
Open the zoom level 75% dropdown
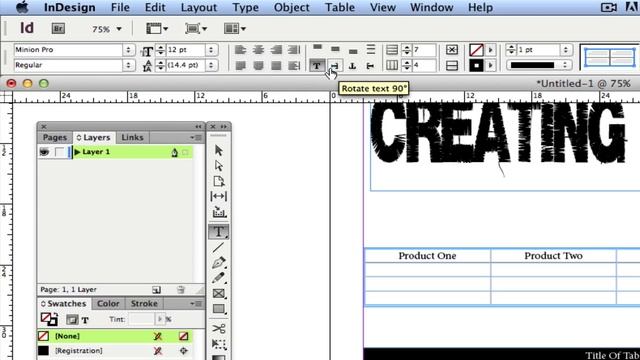[119, 29]
